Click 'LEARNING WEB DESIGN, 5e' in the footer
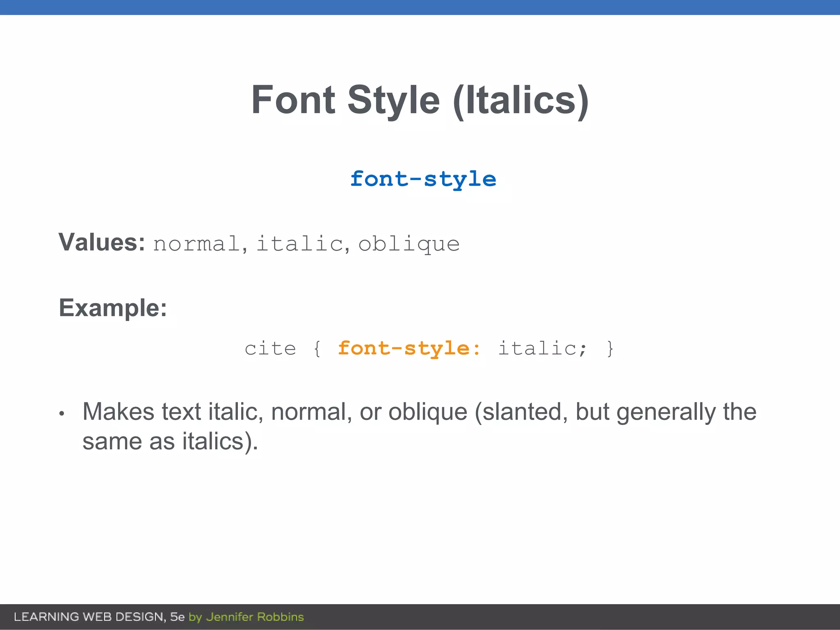This screenshot has width=840, height=630. (99, 617)
